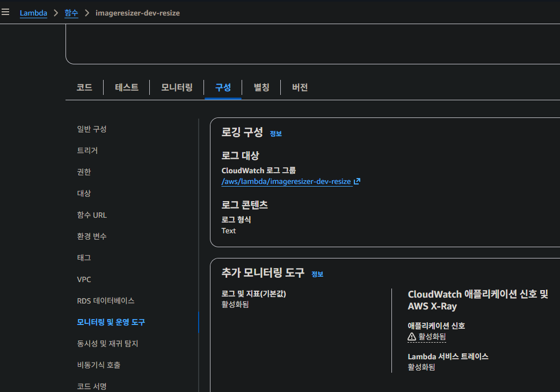Image resolution: width=560 pixels, height=392 pixels.
Task: Click the 로그 콘텐츠 subheading
Action: [x=244, y=205]
